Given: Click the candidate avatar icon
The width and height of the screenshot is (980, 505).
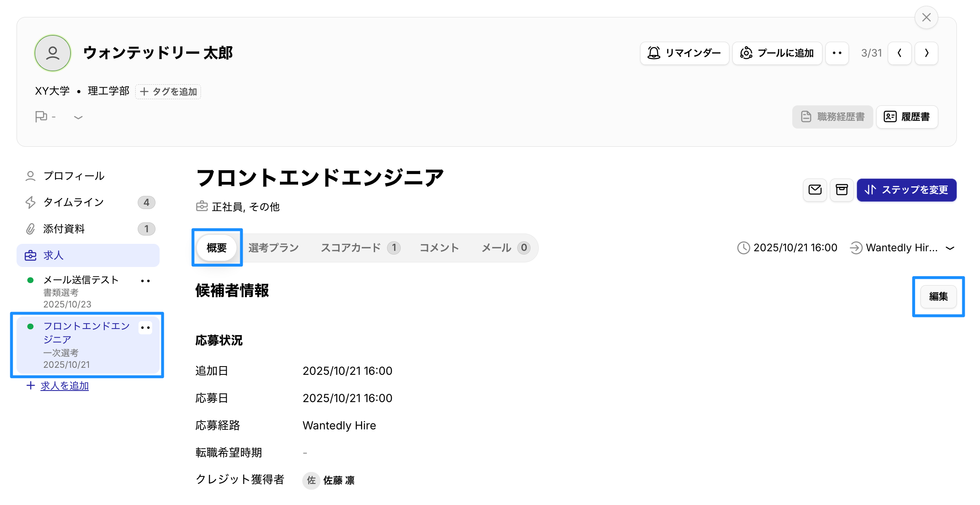Looking at the screenshot, I should (53, 53).
